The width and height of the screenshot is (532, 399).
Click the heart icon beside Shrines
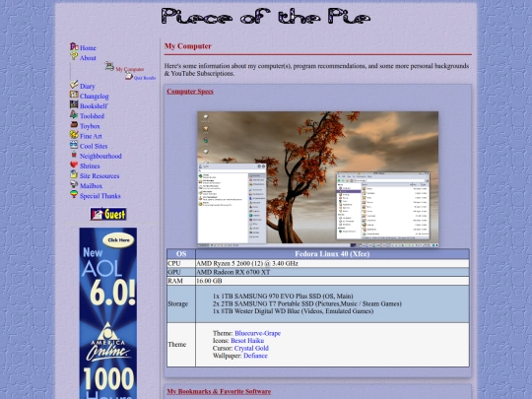point(74,165)
